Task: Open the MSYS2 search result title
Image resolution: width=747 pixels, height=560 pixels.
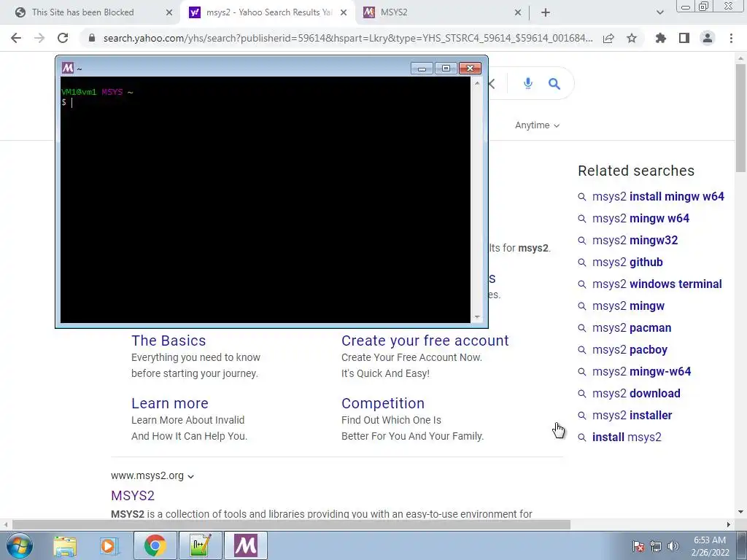Action: pyautogui.click(x=133, y=495)
